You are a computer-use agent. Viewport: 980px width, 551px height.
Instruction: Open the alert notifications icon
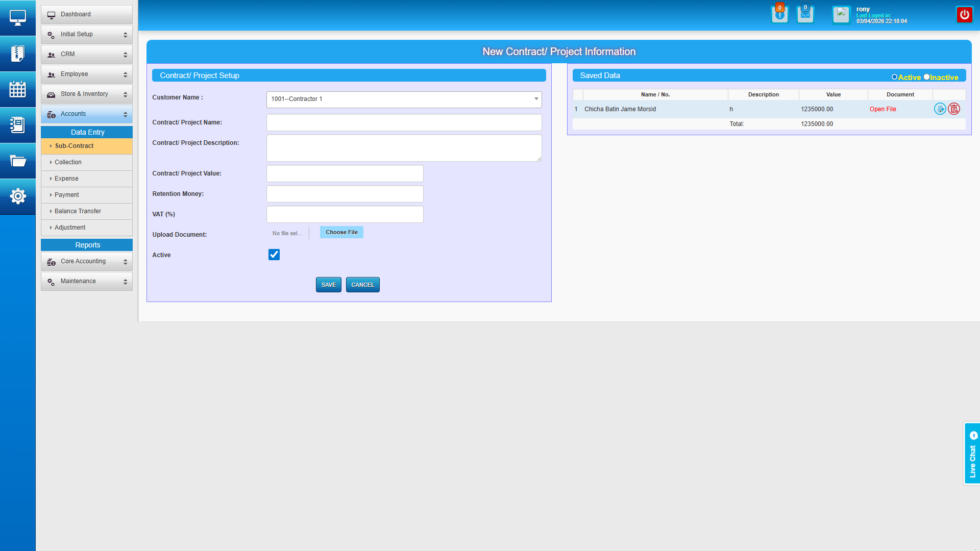(x=779, y=14)
